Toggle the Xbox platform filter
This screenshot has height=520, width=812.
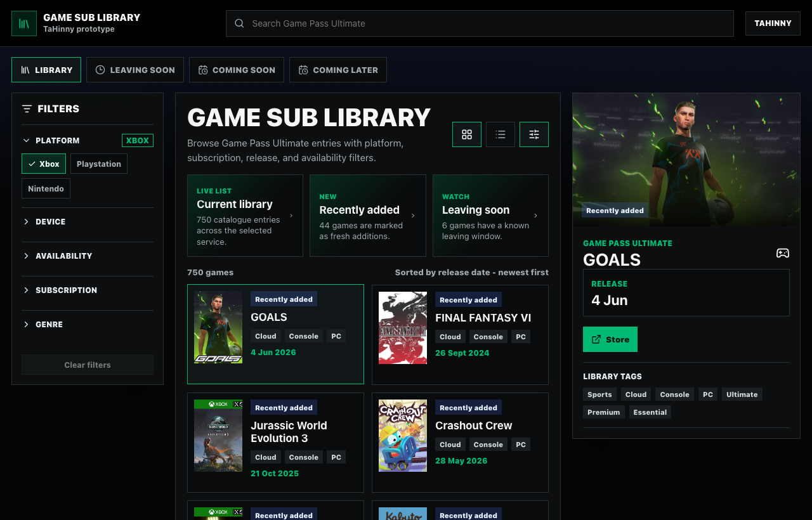click(44, 164)
